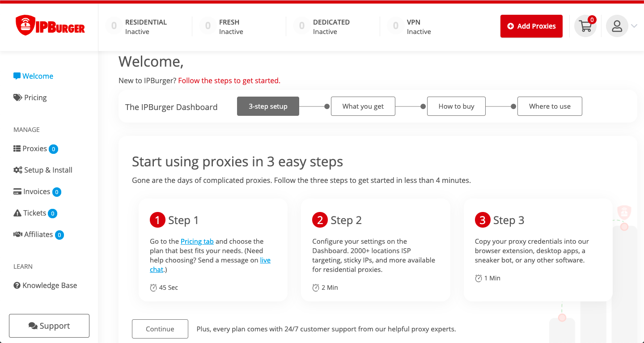The width and height of the screenshot is (644, 343).
Task: Follow the Pricing tab link in Step 1
Action: (197, 241)
